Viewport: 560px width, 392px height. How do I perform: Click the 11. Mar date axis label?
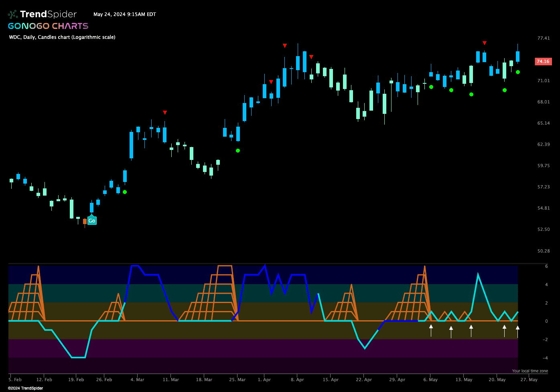[171, 380]
